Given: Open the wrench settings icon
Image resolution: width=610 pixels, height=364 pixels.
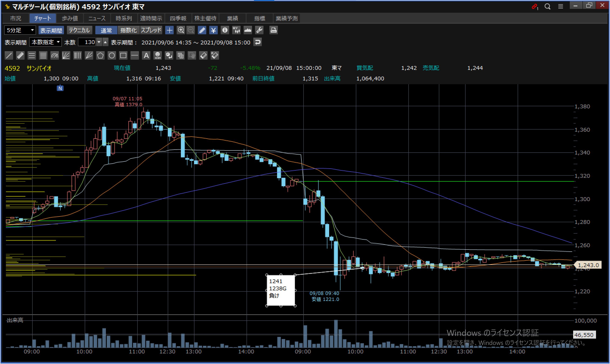Looking at the screenshot, I should [259, 30].
